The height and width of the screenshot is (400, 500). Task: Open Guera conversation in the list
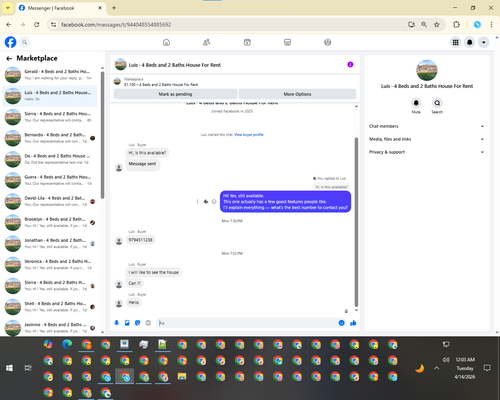click(50, 180)
